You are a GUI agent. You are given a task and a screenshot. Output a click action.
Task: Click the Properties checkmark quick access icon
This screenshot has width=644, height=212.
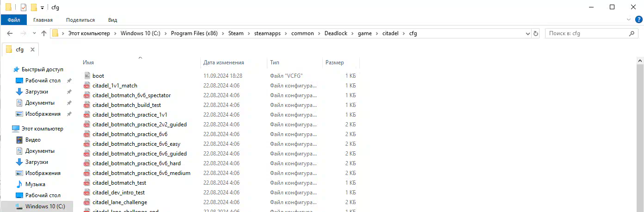click(x=23, y=7)
